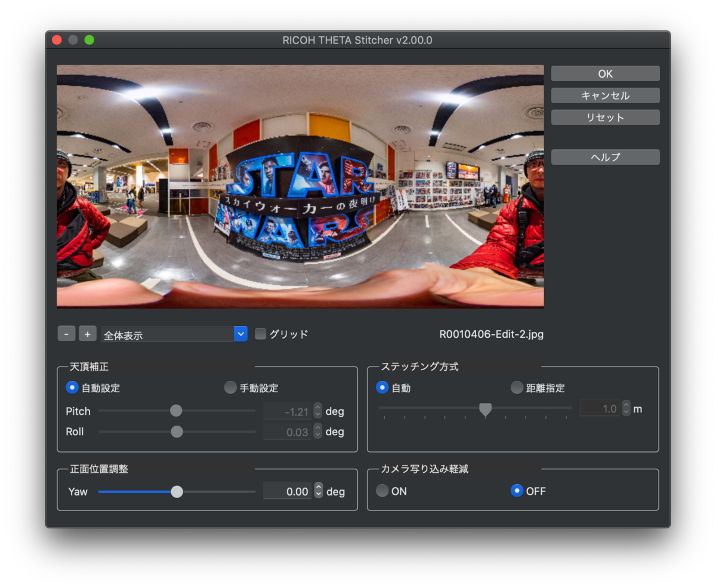Select 手動設定 for zenith correction
The image size is (716, 588).
point(230,387)
